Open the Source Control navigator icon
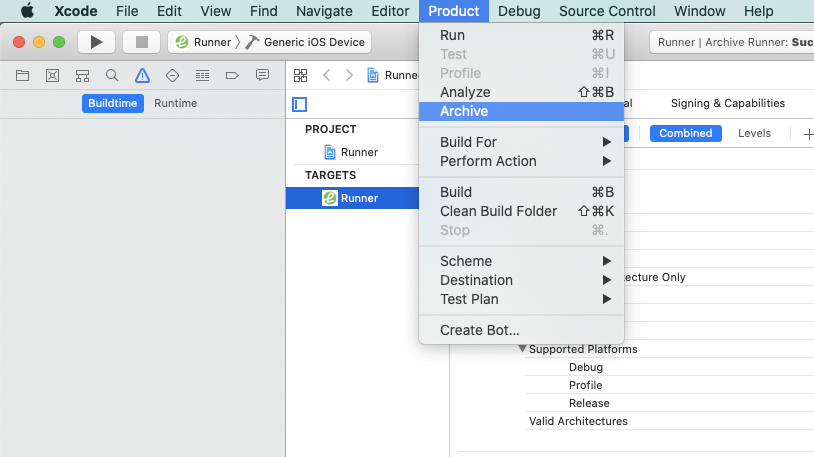 pyautogui.click(x=53, y=75)
